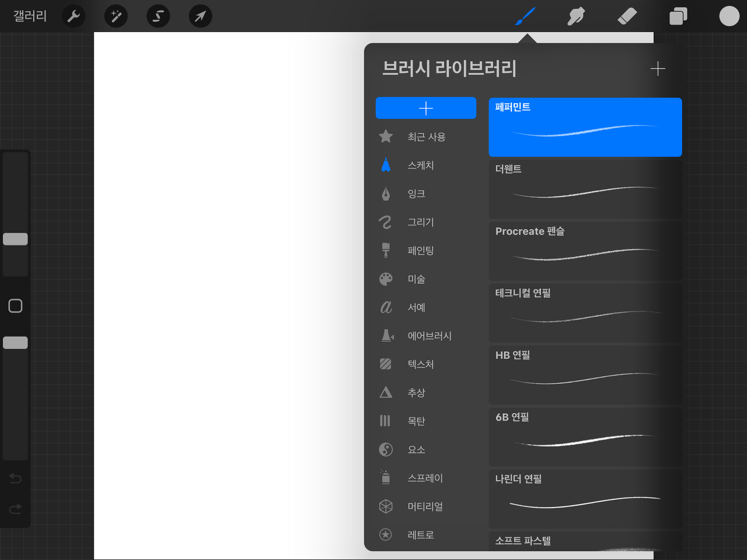
Task: Click the brush size slider handle
Action: coord(15,239)
